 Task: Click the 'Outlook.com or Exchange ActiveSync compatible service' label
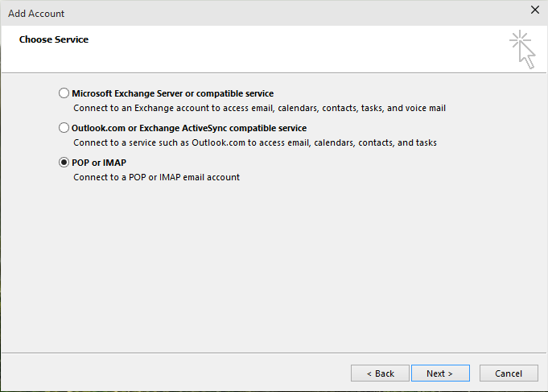[x=189, y=128]
